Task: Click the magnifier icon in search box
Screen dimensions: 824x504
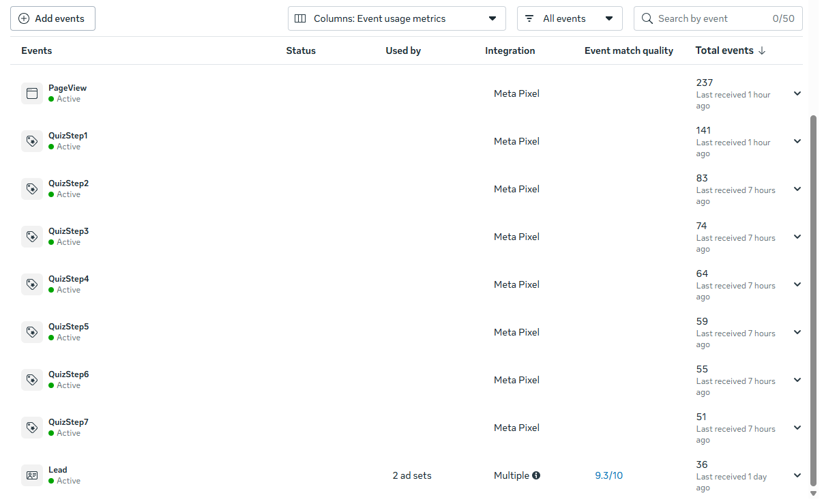Action: pos(647,18)
